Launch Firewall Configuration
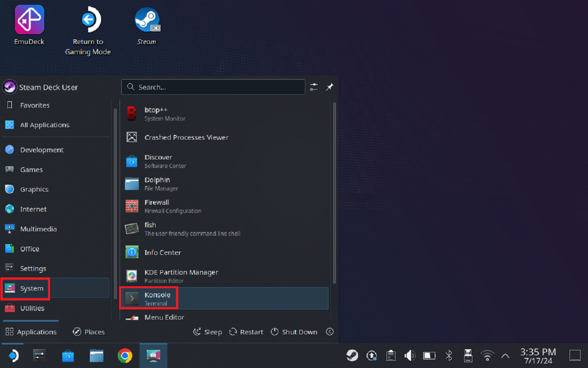Image resolution: width=588 pixels, height=368 pixels. (225, 206)
